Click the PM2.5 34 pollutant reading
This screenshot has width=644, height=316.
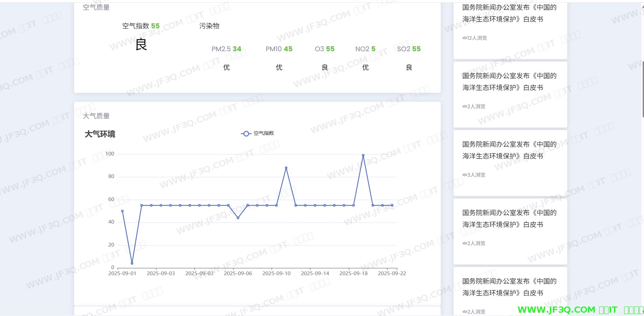pos(226,49)
